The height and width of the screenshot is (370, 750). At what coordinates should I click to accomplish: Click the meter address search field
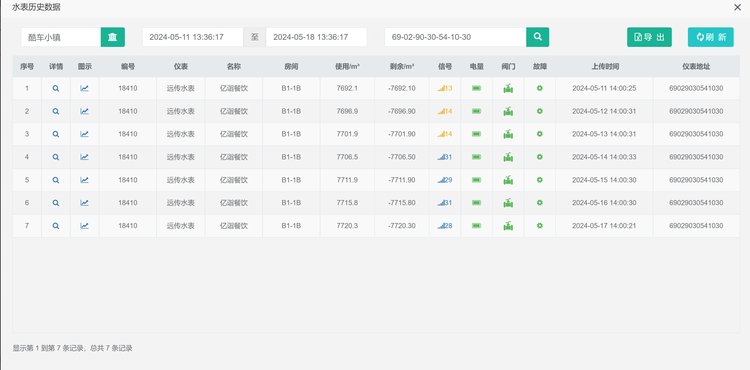point(455,37)
